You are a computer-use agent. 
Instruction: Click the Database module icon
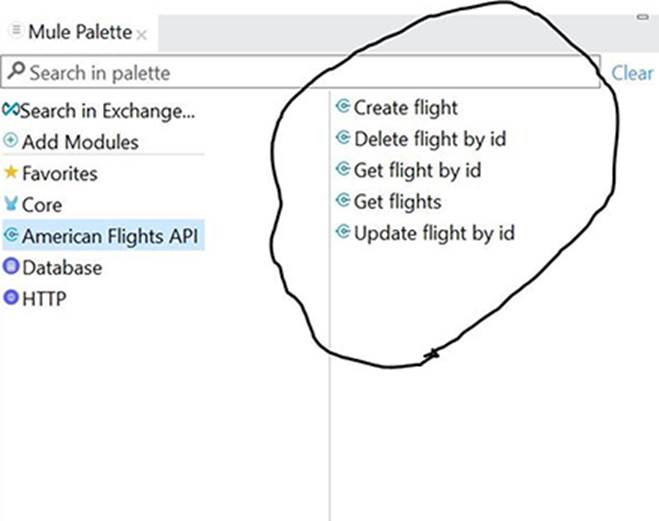[11, 268]
